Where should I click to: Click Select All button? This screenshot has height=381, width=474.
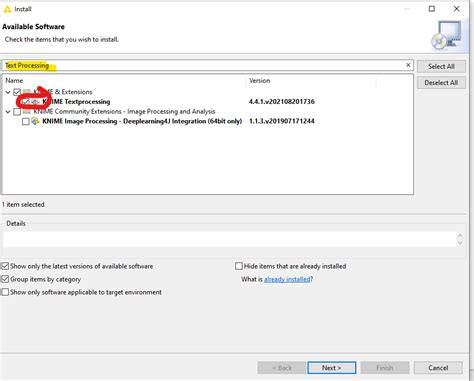coord(441,66)
